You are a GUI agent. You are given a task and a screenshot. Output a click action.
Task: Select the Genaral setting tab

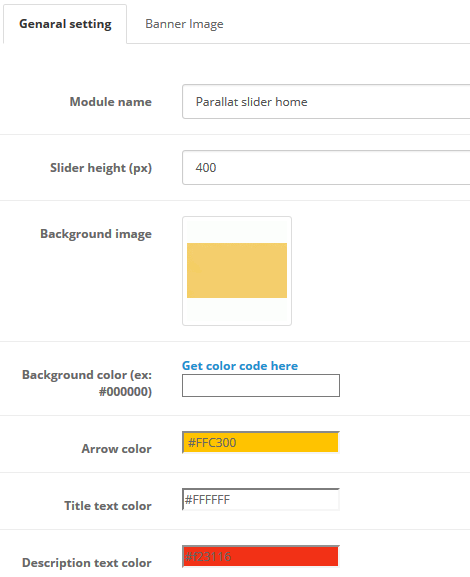point(65,24)
